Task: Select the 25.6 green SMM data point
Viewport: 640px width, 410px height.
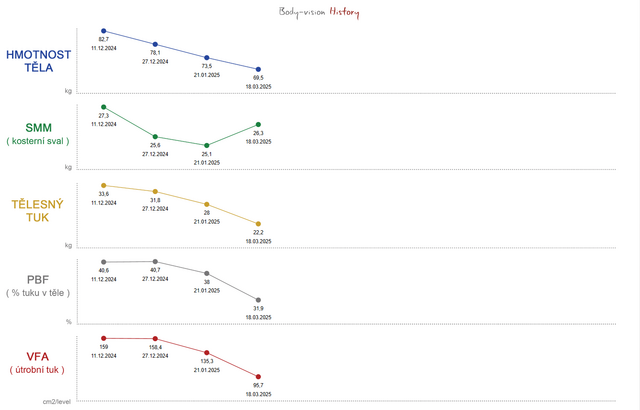Action: click(154, 137)
